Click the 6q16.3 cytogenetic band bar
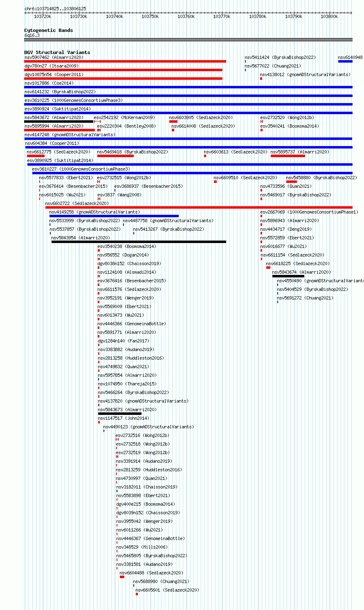 pyautogui.click(x=189, y=40)
